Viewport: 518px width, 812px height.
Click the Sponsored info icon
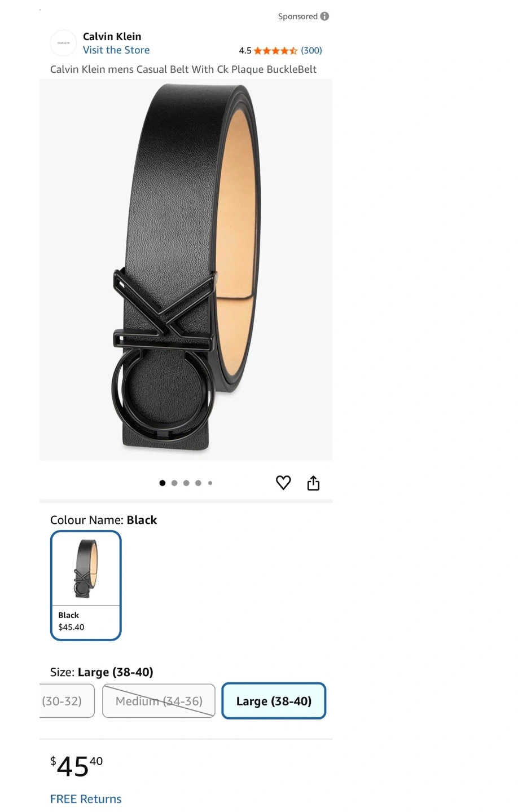coord(324,16)
